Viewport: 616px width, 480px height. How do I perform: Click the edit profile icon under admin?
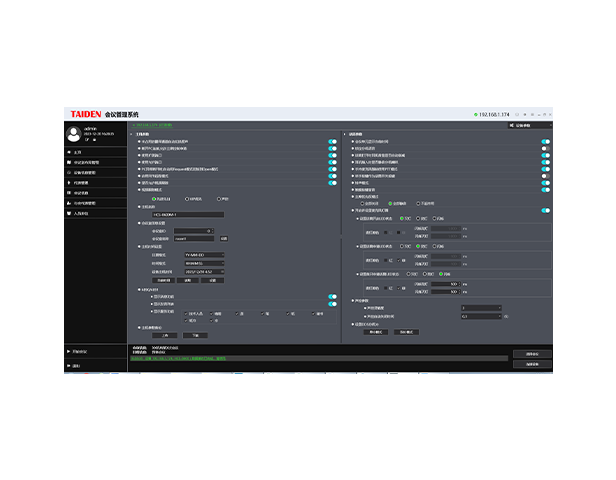(x=87, y=139)
